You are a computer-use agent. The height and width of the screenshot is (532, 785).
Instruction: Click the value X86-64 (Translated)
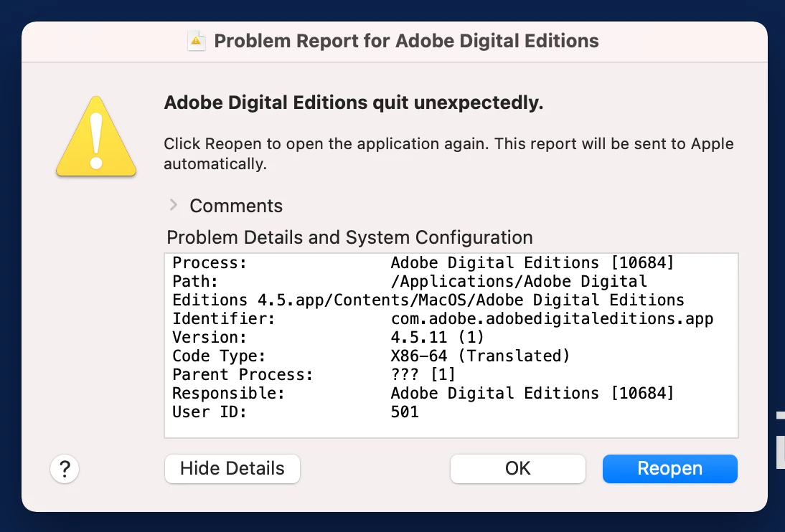coord(480,356)
